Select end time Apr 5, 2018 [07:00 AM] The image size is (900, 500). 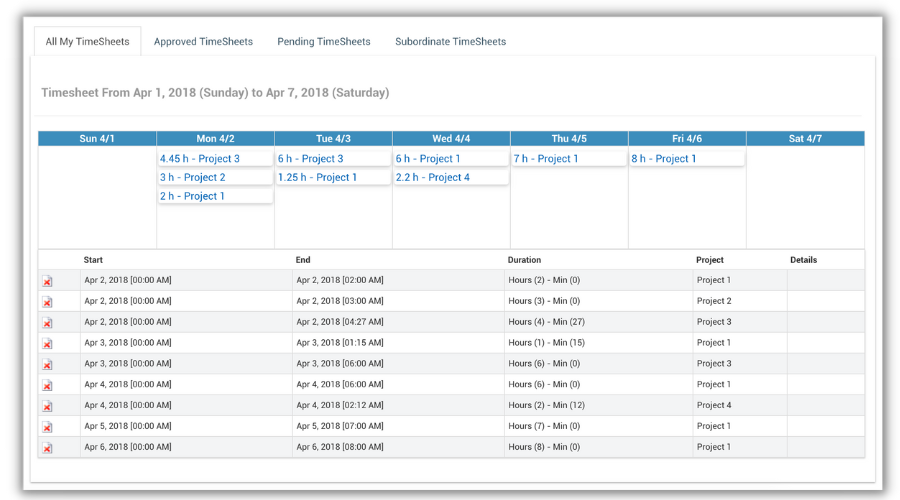(x=340, y=426)
